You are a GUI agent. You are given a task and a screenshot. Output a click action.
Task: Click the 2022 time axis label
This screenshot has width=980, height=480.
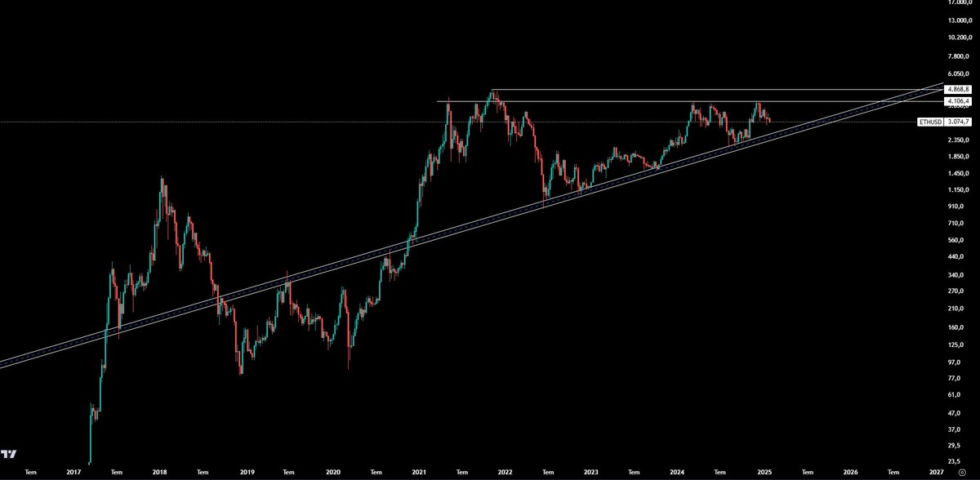click(x=505, y=472)
